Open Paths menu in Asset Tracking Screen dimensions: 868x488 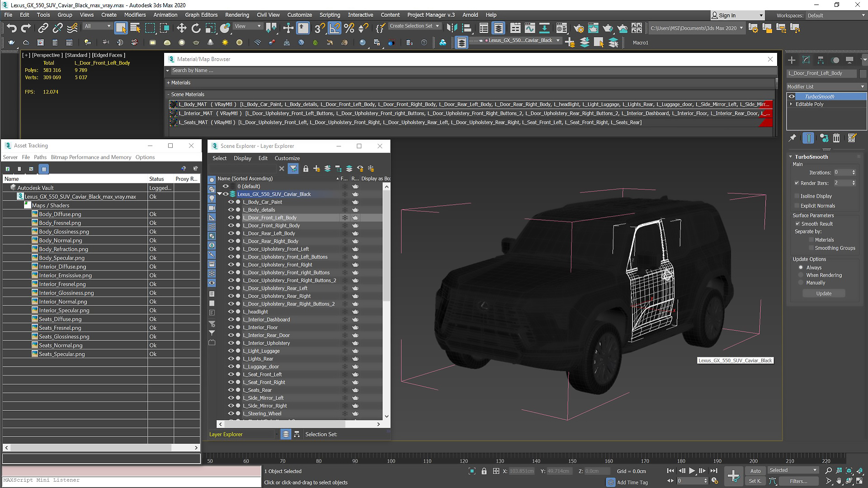click(x=40, y=157)
